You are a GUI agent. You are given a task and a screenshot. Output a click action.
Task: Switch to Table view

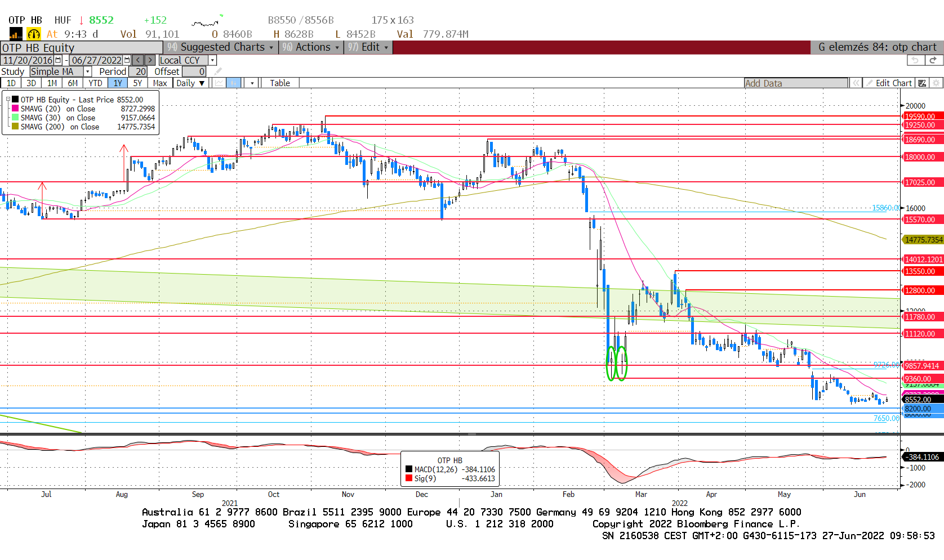coord(280,83)
